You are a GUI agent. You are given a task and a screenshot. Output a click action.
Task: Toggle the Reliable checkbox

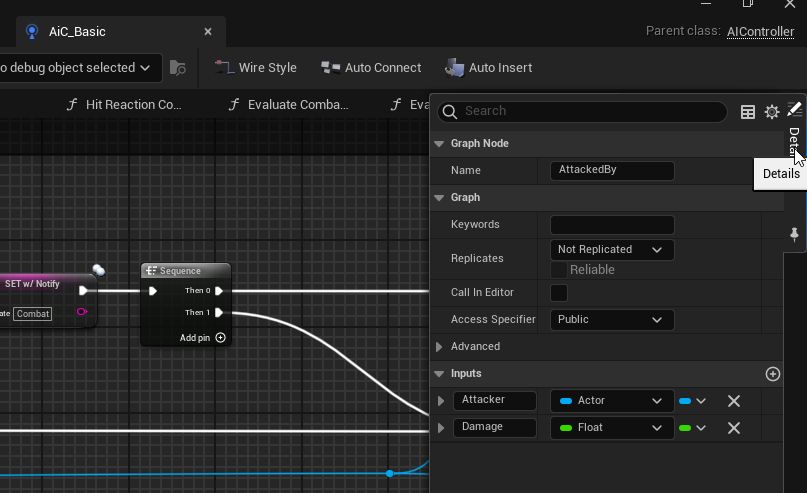558,270
